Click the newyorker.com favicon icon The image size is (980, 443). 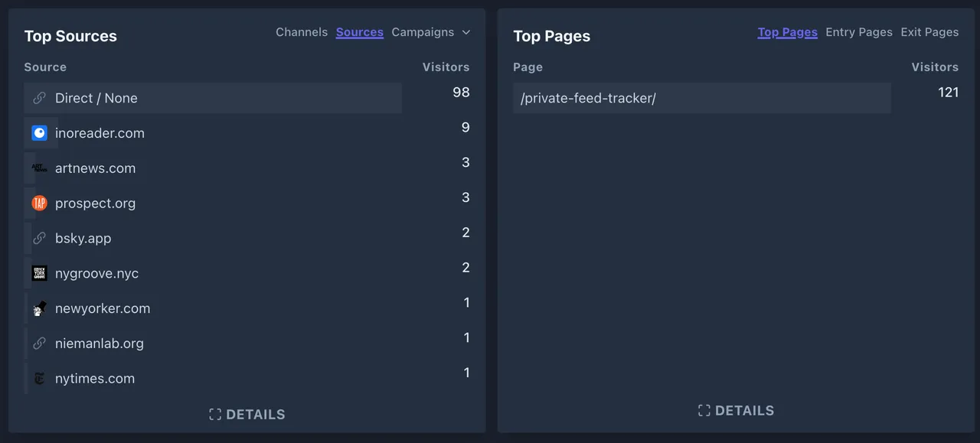click(39, 308)
